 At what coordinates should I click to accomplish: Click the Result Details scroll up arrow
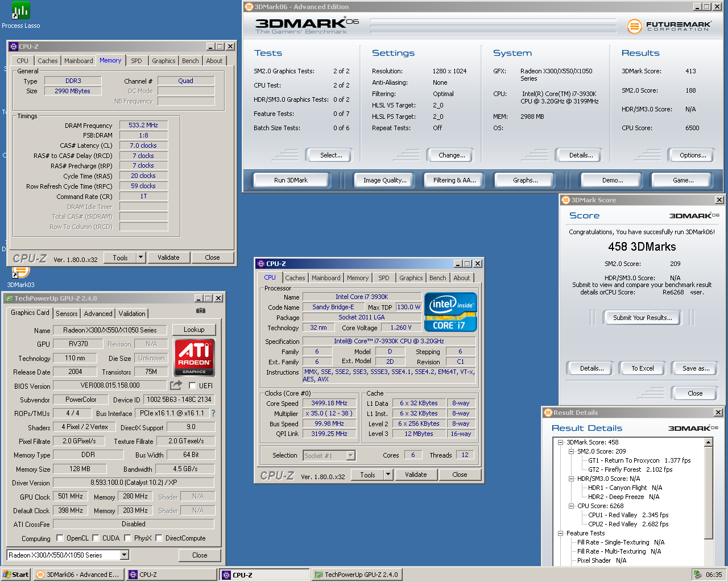709,442
